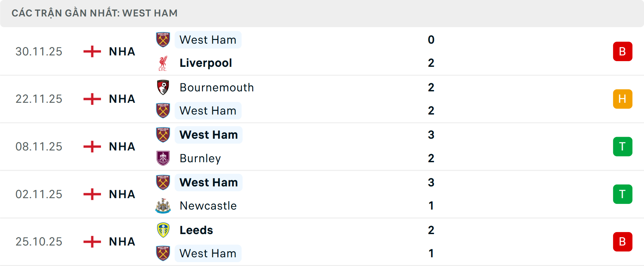Click the Leeds club badge
This screenshot has height=266, width=644.
tap(163, 230)
